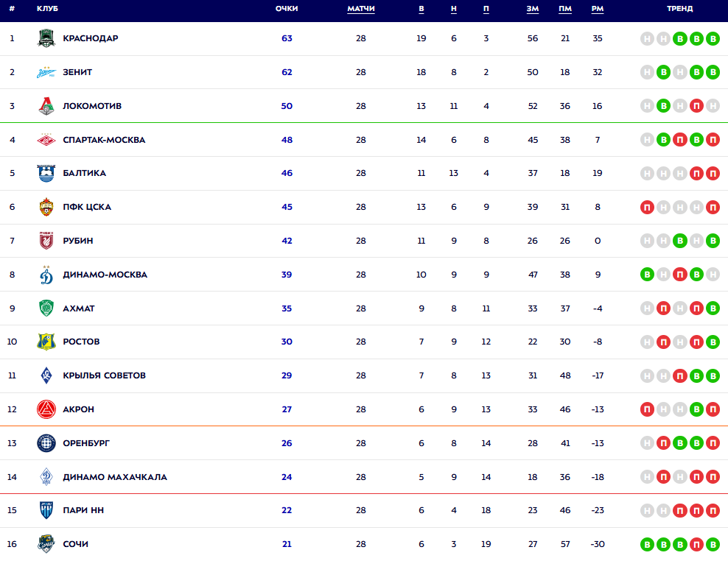
Task: Click the Балтика club logo
Action: coord(46,173)
